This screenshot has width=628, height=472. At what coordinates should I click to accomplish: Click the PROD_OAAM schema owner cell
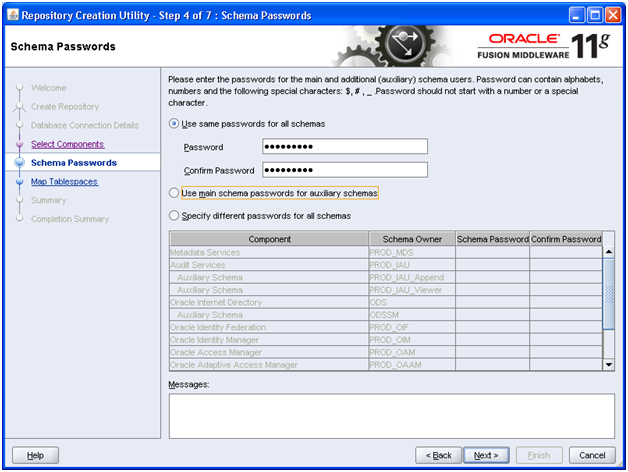click(x=412, y=365)
